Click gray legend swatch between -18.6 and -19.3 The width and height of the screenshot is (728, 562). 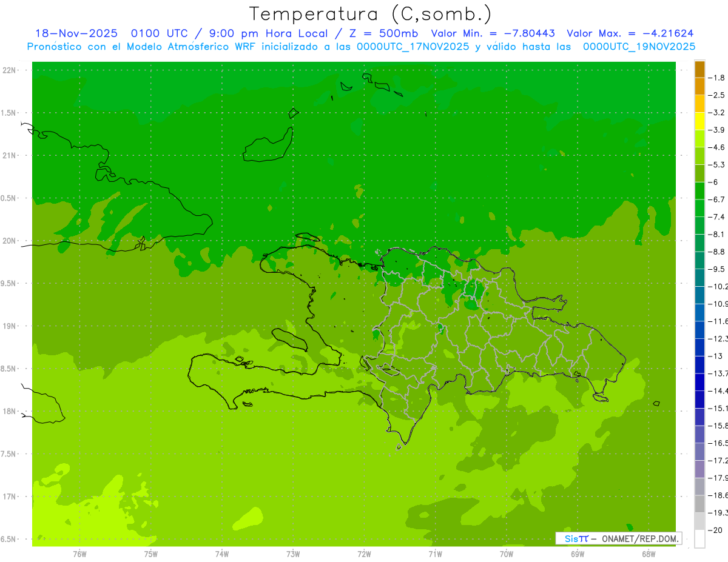(x=699, y=504)
